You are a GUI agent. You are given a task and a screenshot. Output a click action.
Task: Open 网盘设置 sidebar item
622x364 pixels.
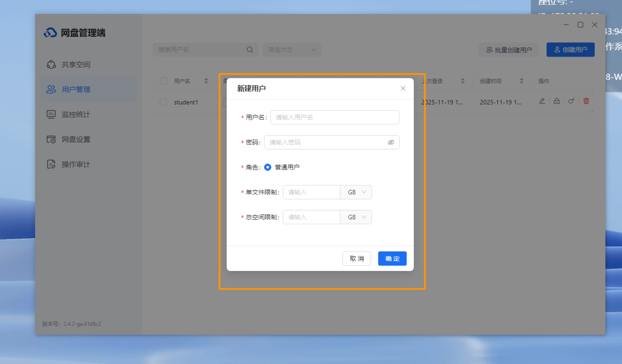(x=76, y=139)
